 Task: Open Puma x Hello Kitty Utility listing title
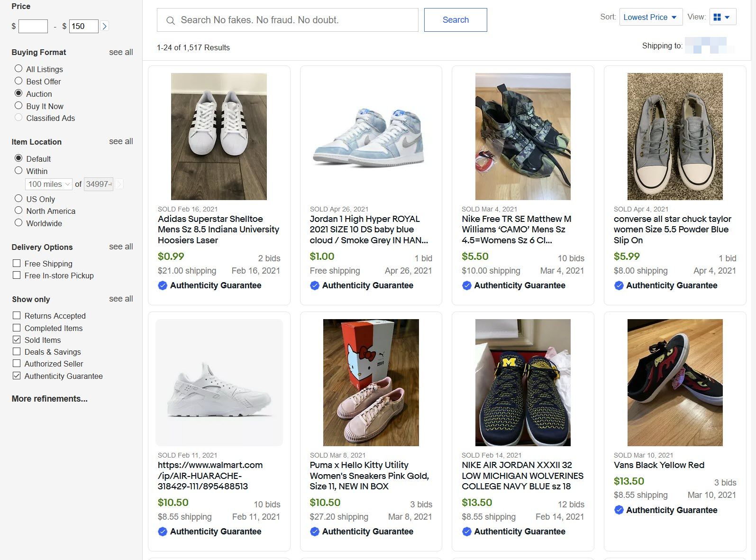click(x=369, y=476)
